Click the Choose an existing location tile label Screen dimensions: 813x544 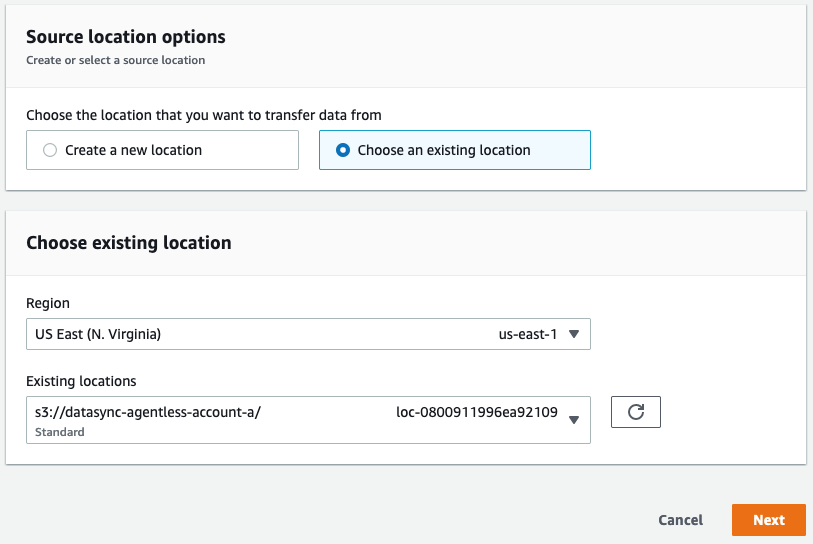click(x=443, y=150)
